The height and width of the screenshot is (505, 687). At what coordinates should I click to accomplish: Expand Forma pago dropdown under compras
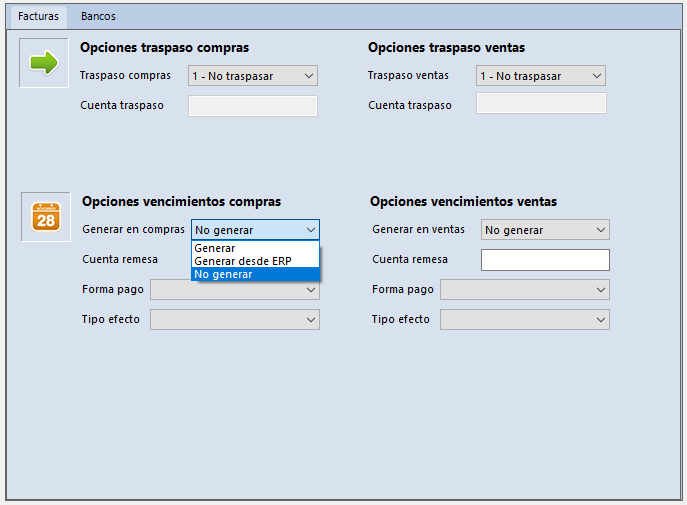coord(235,290)
